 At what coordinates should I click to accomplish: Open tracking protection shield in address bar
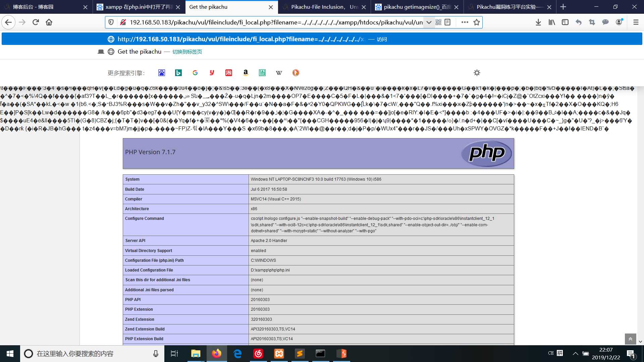pos(111,22)
